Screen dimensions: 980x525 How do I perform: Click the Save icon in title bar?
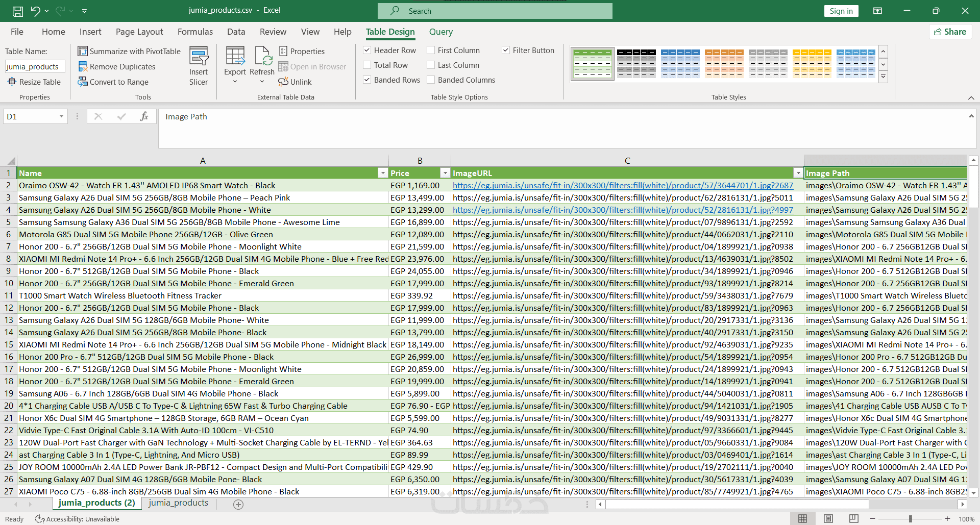[18, 11]
